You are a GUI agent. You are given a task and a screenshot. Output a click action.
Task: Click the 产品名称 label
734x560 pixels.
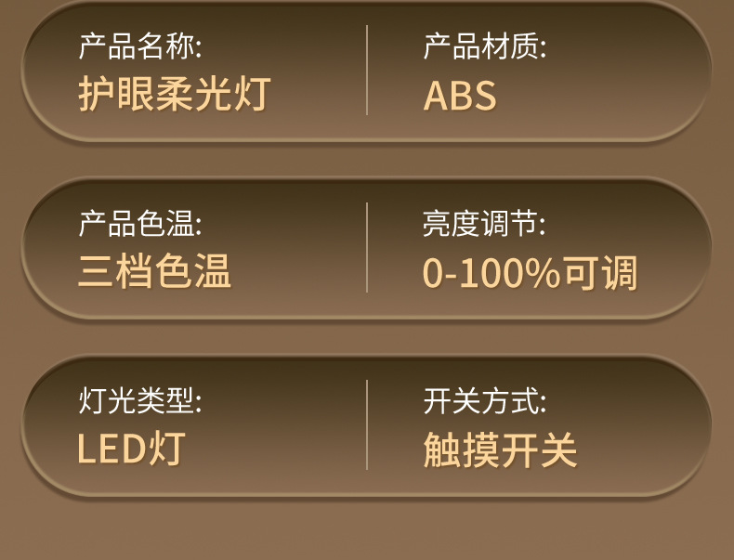click(x=139, y=46)
